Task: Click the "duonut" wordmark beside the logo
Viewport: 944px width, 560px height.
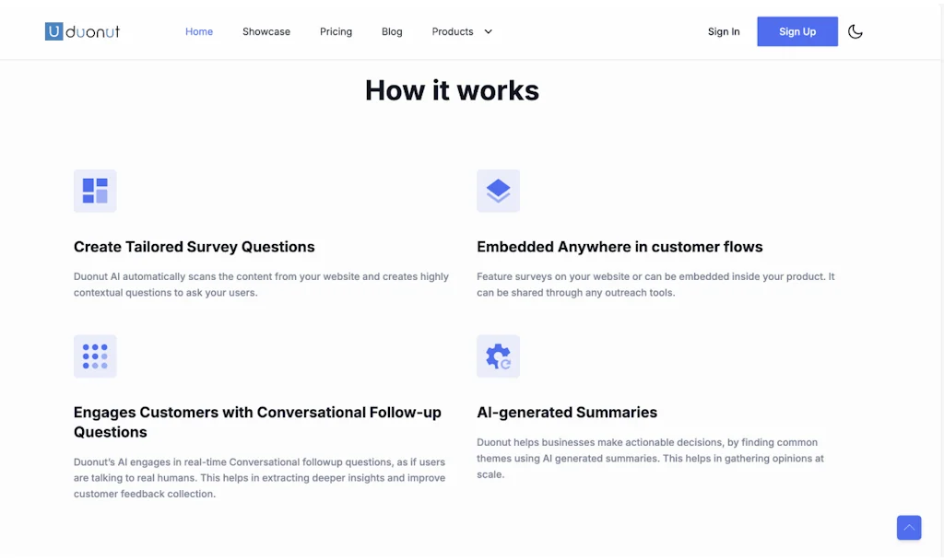Action: click(91, 30)
